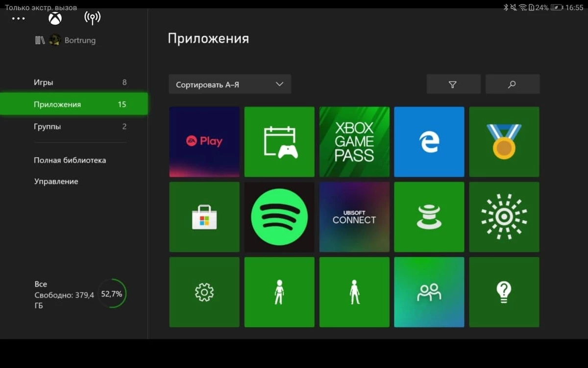Tap the Wi-Fi status icon
Screen dimensions: 588x368
(523, 7)
